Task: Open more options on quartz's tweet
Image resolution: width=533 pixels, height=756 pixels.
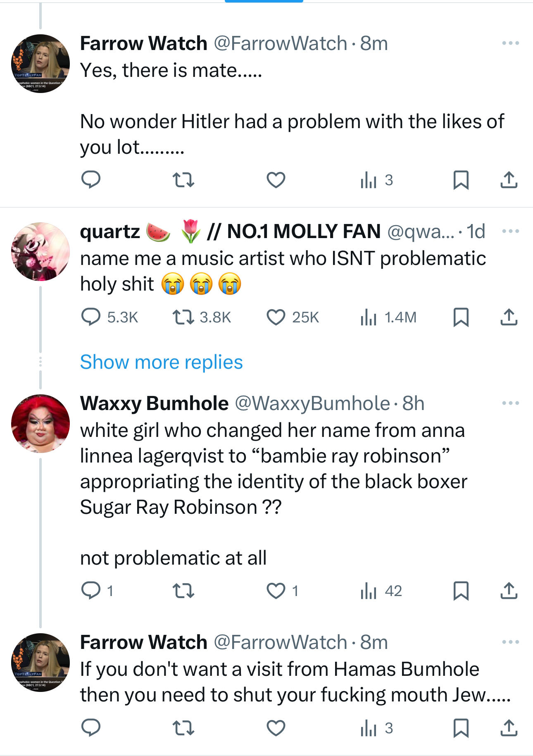Action: pos(510,231)
